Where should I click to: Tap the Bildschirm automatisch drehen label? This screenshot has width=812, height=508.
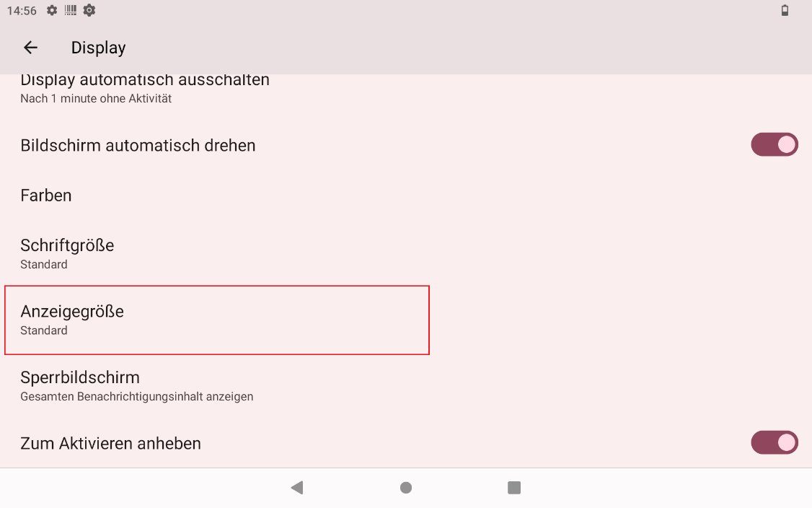pos(138,145)
